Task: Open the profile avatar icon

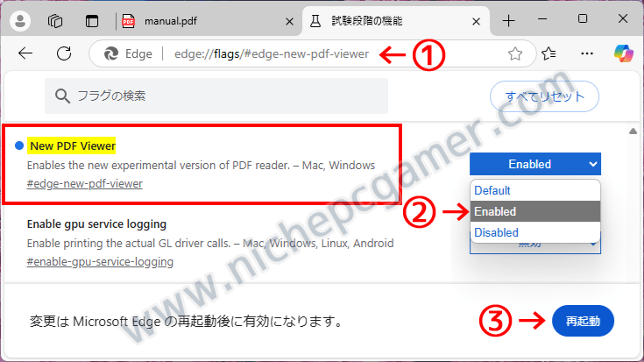Action: point(20,21)
